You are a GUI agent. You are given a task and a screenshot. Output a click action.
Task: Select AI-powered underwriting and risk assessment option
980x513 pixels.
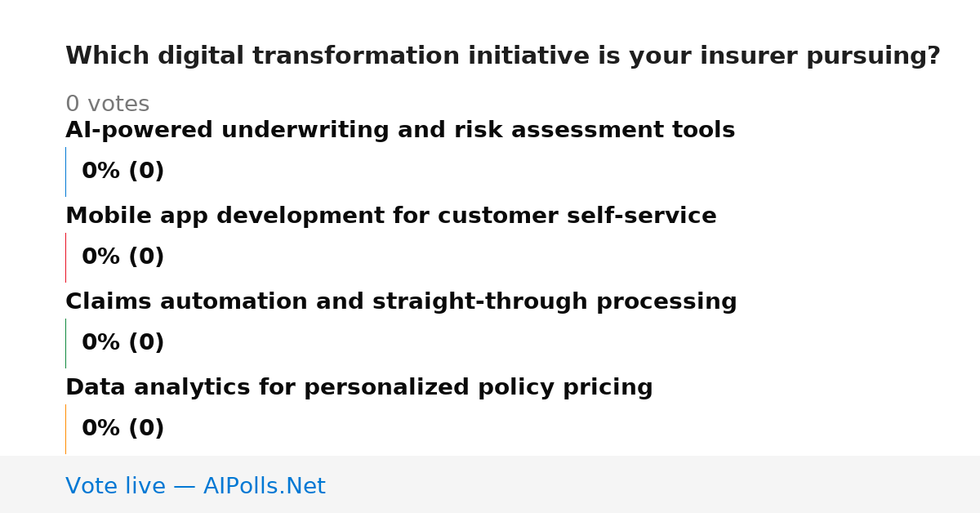(400, 131)
